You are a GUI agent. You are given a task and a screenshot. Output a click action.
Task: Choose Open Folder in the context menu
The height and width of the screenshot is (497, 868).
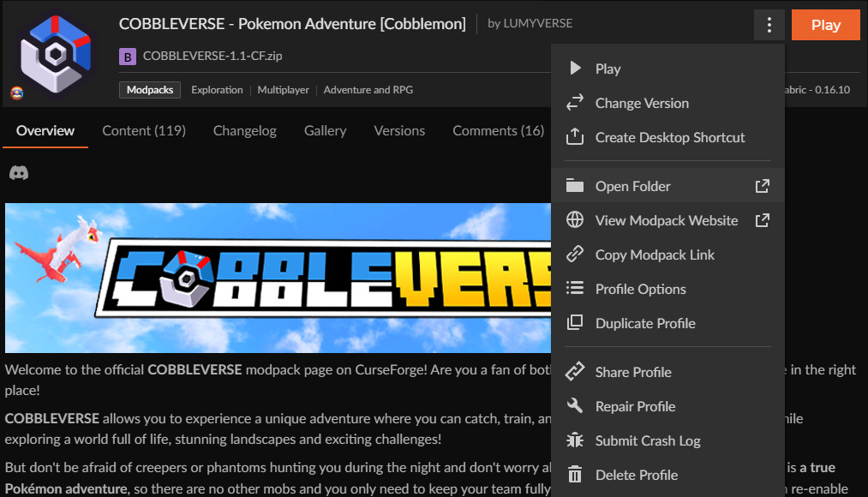(x=632, y=186)
